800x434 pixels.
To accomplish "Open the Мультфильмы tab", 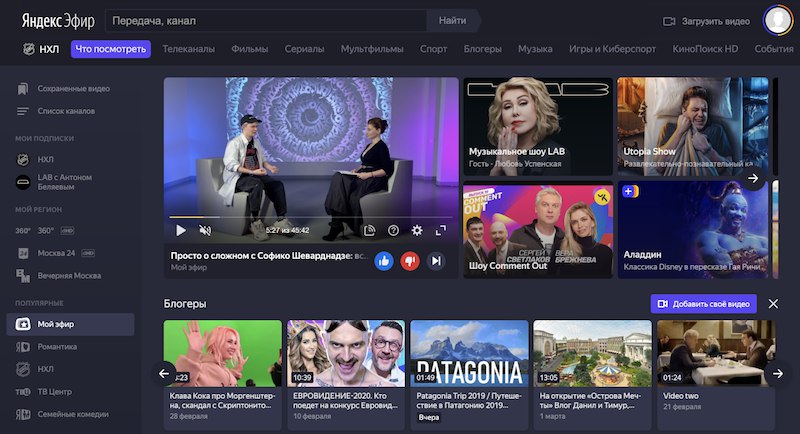I will [372, 49].
